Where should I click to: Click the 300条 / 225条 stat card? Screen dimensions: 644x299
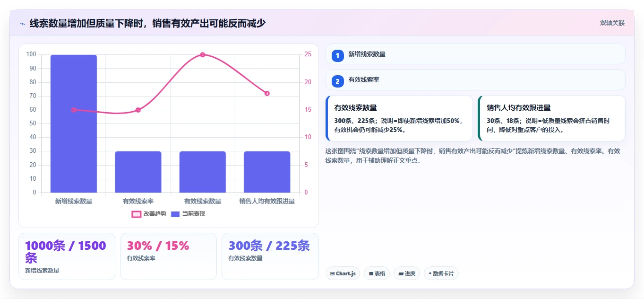tap(270, 256)
